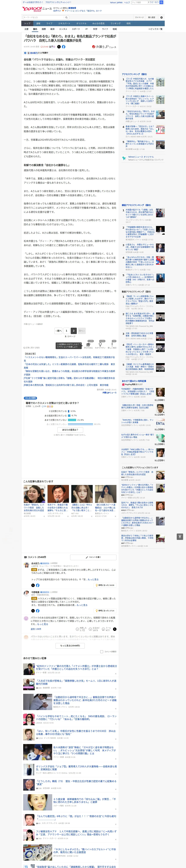Select article page 2 button
The image size is (186, 868).
pyautogui.click(x=74, y=331)
